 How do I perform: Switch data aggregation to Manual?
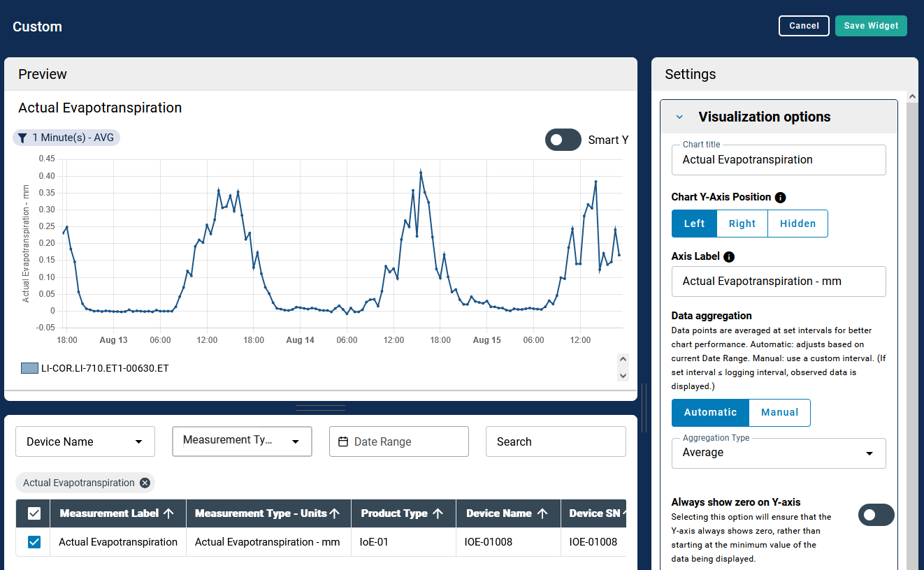coord(779,412)
